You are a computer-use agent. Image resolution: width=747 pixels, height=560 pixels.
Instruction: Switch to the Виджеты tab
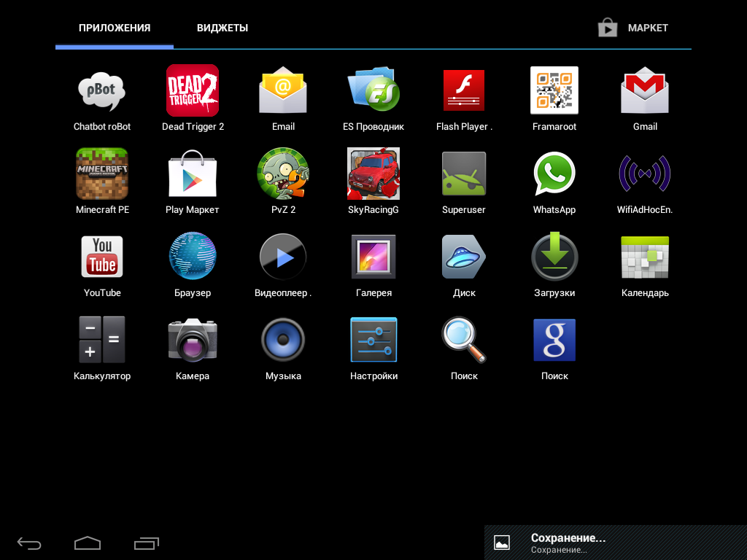tap(222, 28)
